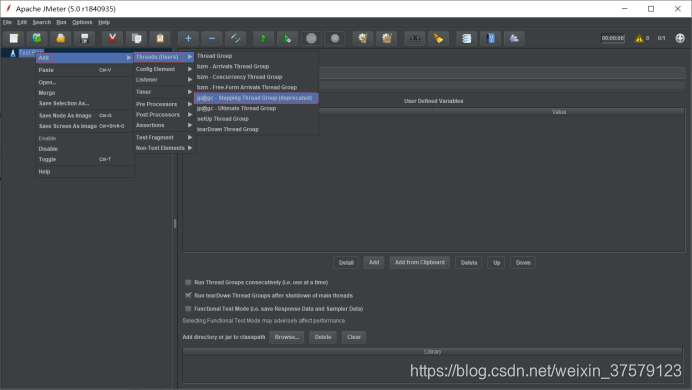The height and width of the screenshot is (390, 692).
Task: Click the Stop test round icon
Action: tap(311, 38)
